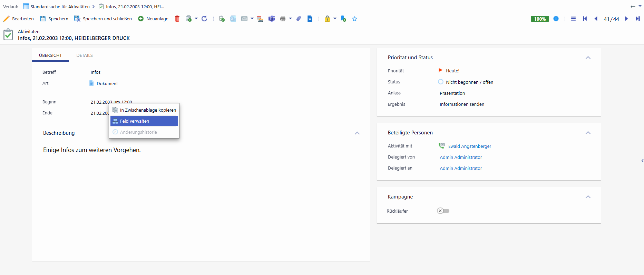The width and height of the screenshot is (644, 275).
Task: Jump to the last record
Action: pyautogui.click(x=637, y=19)
